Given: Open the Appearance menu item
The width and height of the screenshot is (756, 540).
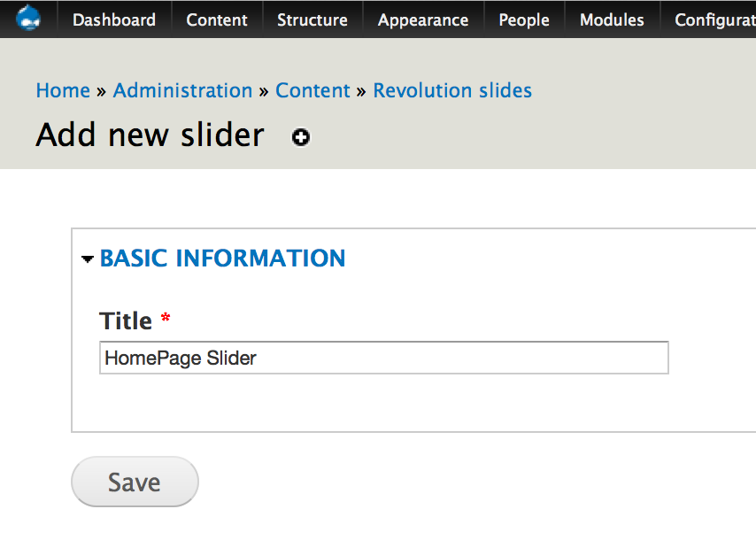Looking at the screenshot, I should pyautogui.click(x=423, y=19).
